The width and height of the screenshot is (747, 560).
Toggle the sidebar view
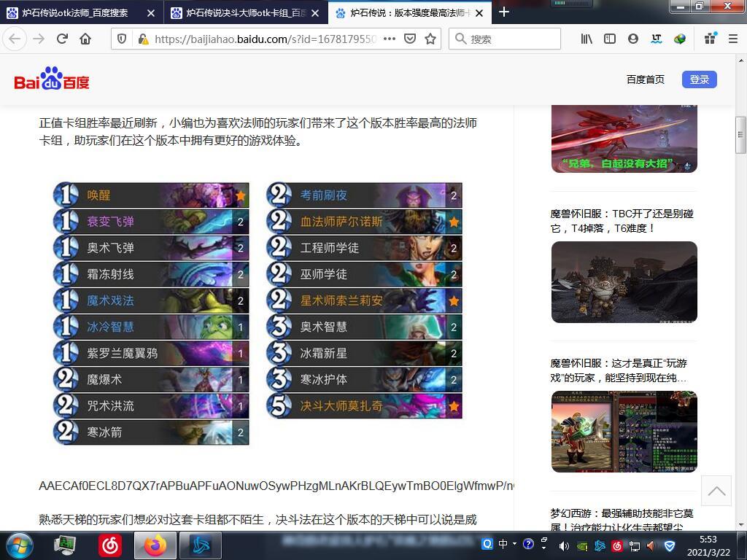click(x=610, y=39)
